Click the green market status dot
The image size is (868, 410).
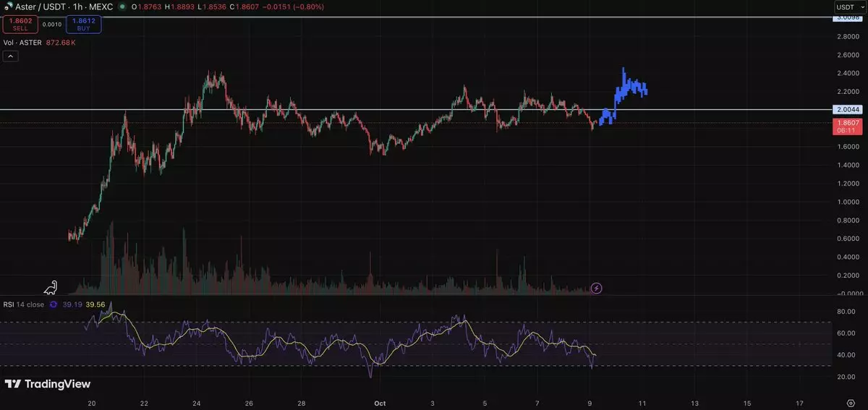pyautogui.click(x=122, y=7)
